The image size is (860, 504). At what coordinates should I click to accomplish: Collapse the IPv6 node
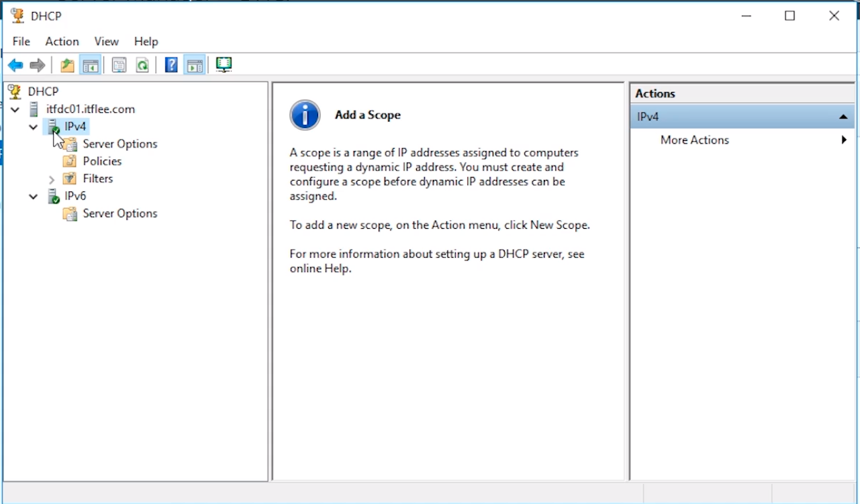click(x=33, y=197)
